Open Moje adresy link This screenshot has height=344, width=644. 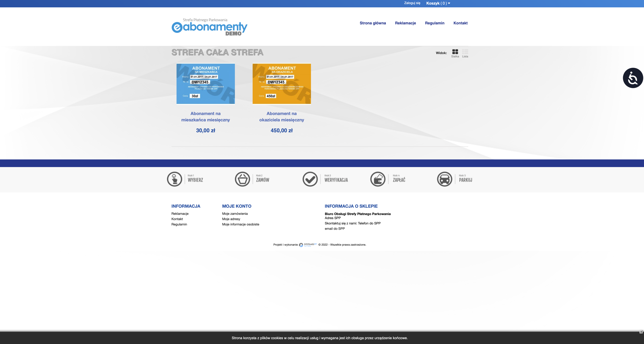coord(231,219)
